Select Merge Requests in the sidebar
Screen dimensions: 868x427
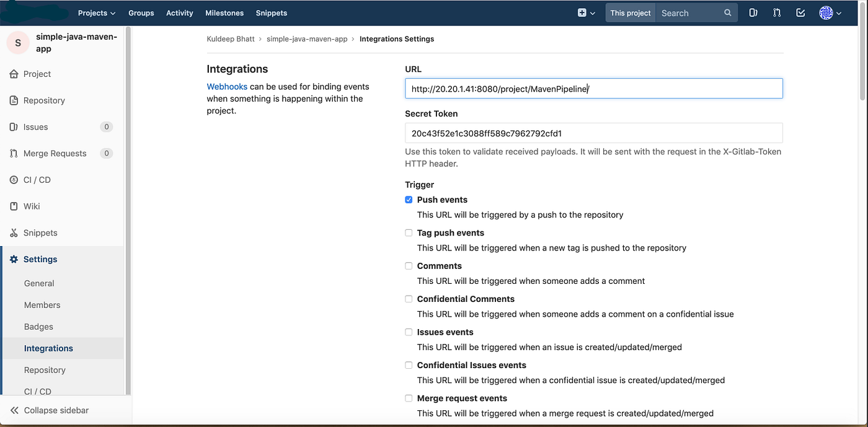tap(56, 153)
